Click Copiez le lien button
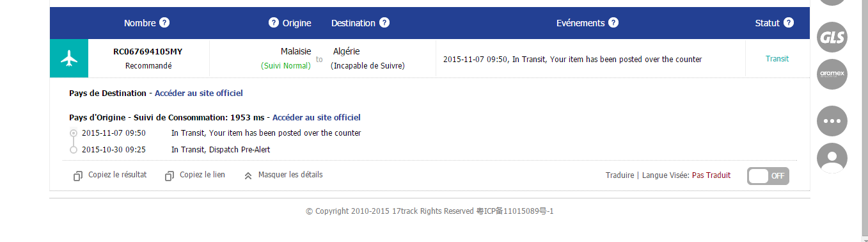Image resolution: width=868 pixels, height=242 pixels. coord(195,175)
